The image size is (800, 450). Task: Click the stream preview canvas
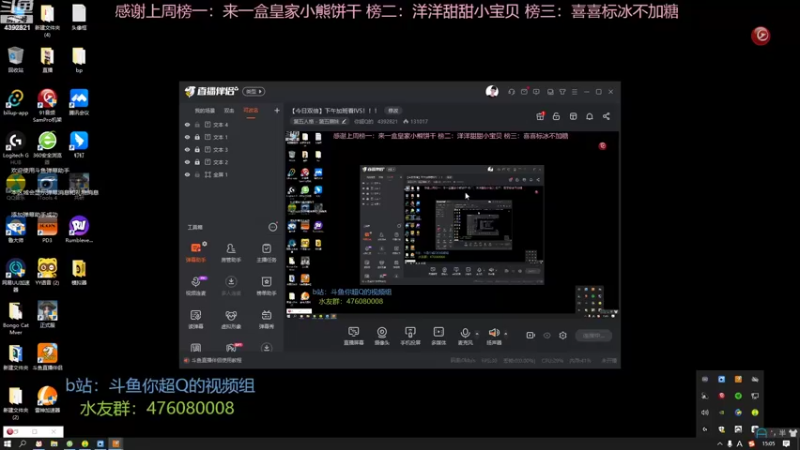click(x=452, y=226)
